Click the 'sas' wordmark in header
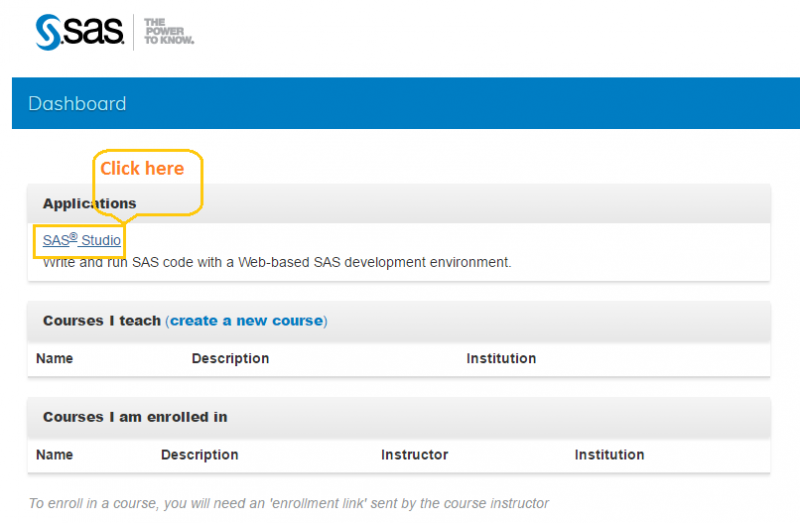The width and height of the screenshot is (800, 523). [x=95, y=33]
